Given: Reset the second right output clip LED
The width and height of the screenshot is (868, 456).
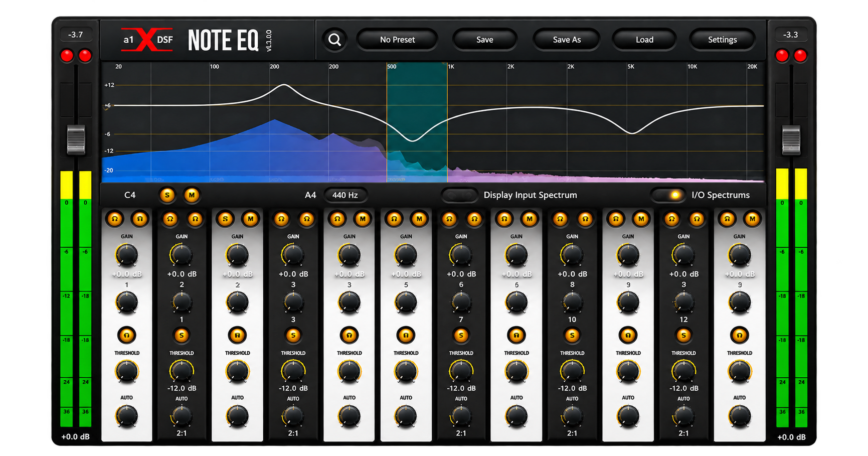Looking at the screenshot, I should coord(800,55).
